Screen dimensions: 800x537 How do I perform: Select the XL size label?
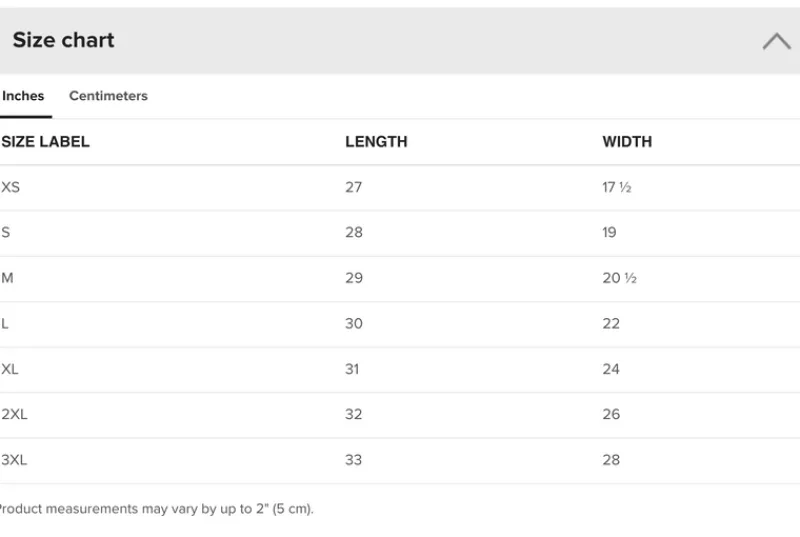click(x=10, y=369)
